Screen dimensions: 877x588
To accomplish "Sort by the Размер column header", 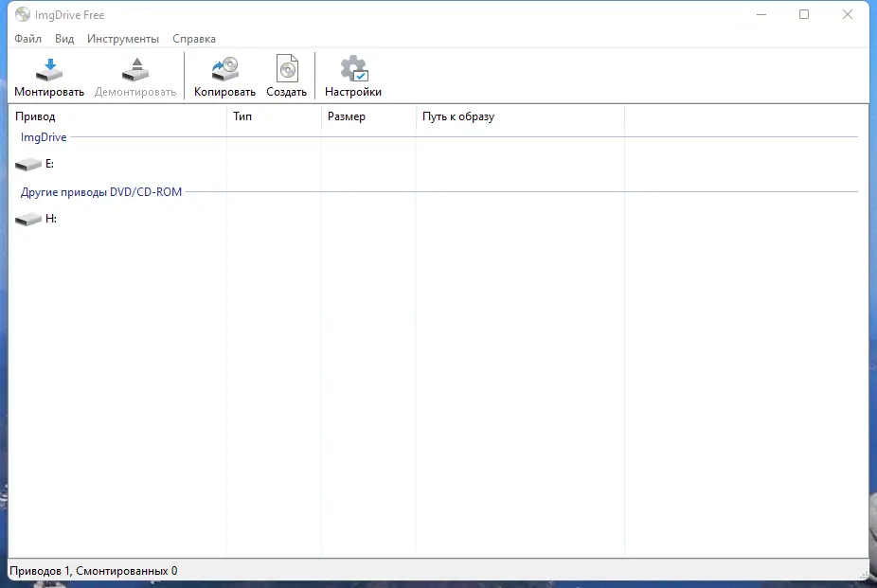I will [368, 116].
